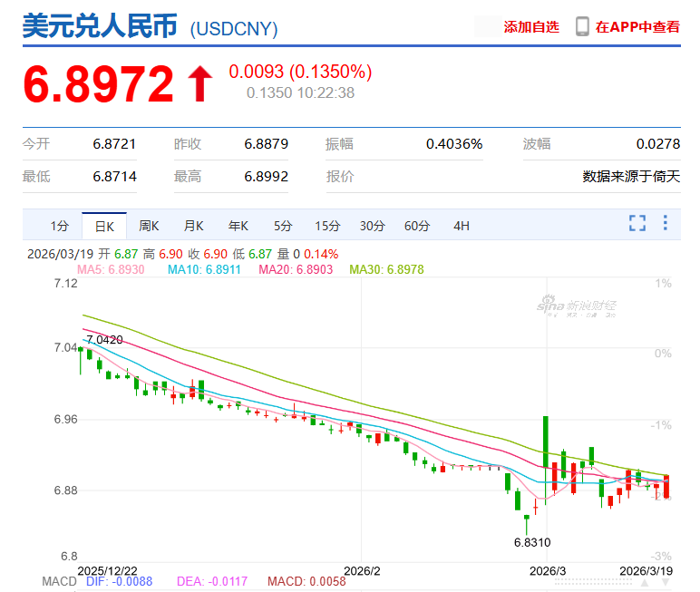This screenshot has height=592, width=700.
Task: Click the red up arrow beside price
Action: [199, 83]
